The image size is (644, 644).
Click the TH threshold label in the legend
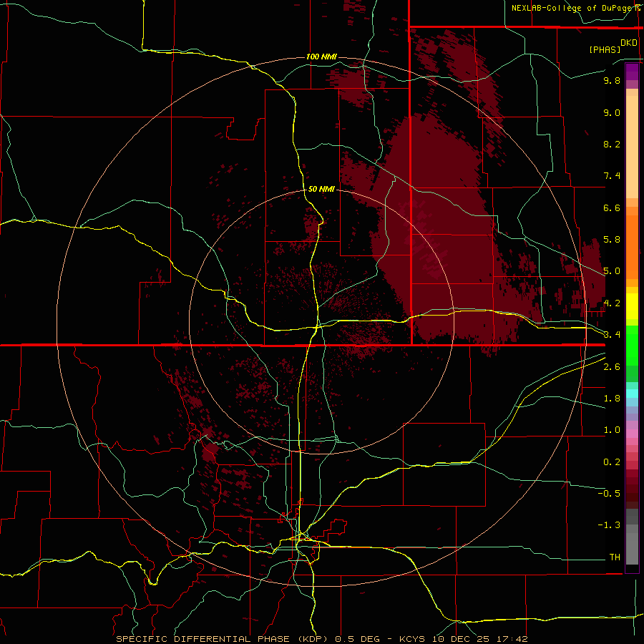[x=615, y=557]
